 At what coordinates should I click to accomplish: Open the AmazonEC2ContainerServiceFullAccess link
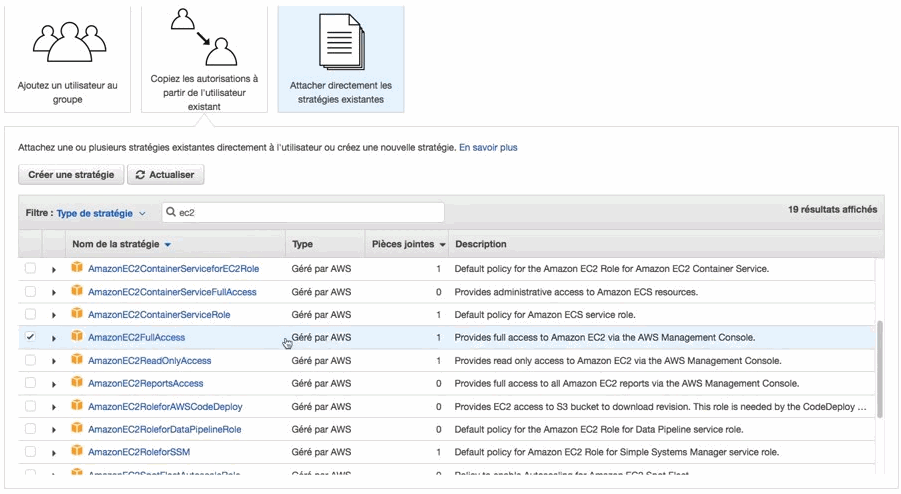[172, 292]
